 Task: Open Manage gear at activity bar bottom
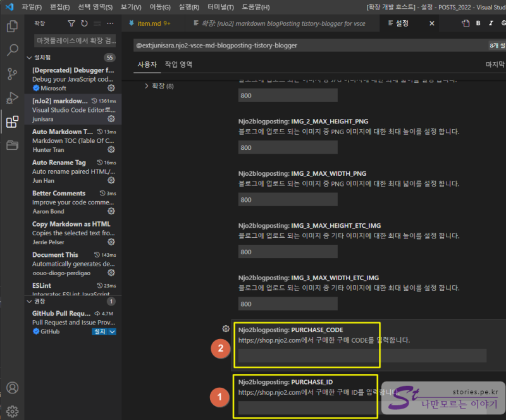[12, 411]
